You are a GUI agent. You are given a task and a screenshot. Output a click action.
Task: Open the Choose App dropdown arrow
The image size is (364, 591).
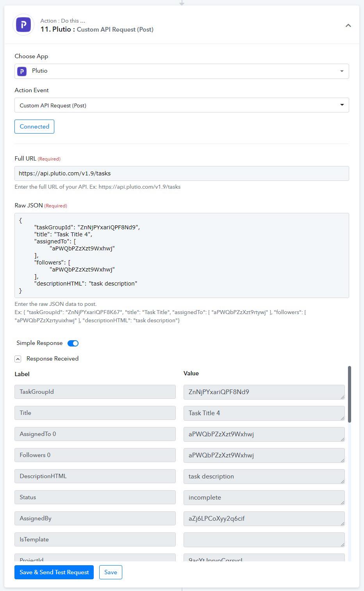tap(342, 71)
